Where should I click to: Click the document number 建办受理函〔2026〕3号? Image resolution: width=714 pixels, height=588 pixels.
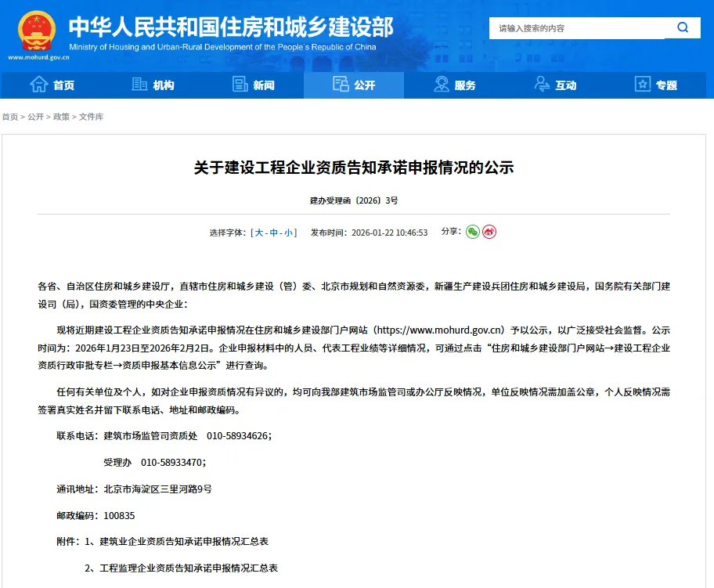point(354,200)
